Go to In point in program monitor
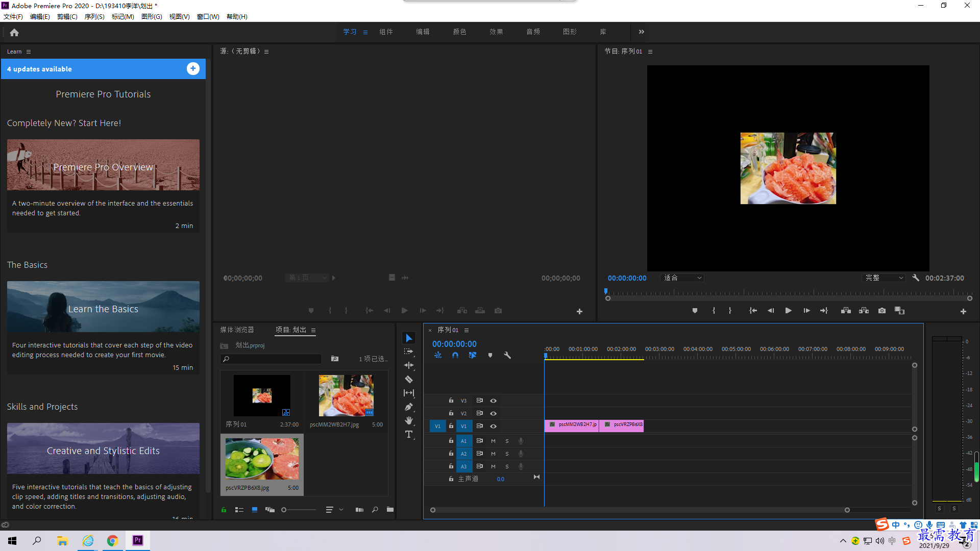Screen dimensions: 980x551 click(x=753, y=311)
